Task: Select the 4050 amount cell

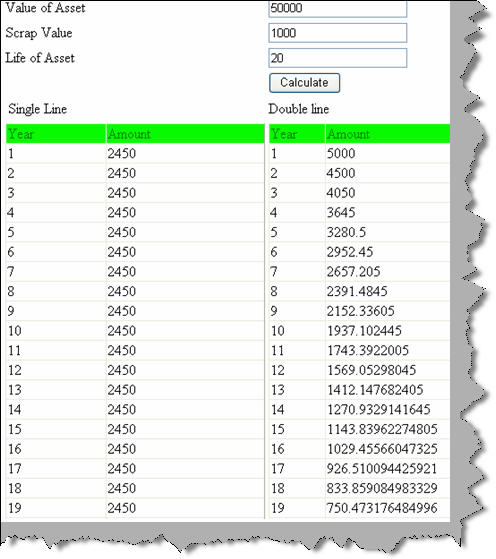Action: [x=388, y=193]
